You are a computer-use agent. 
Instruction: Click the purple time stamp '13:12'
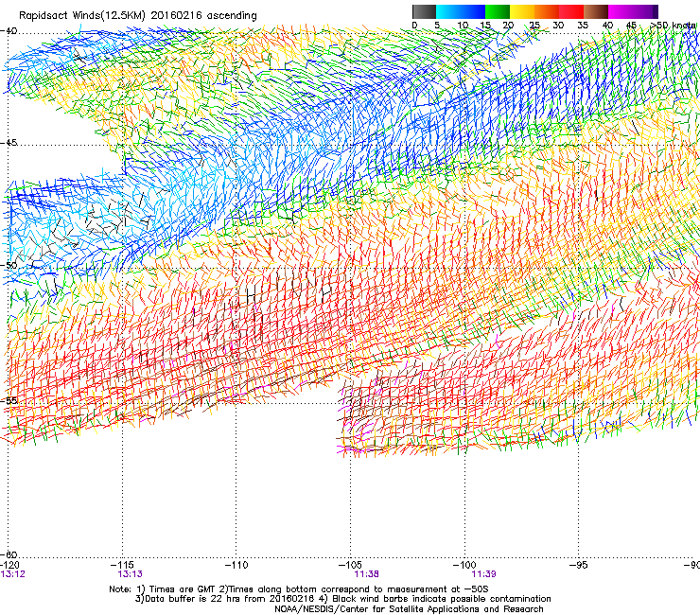[x=12, y=574]
